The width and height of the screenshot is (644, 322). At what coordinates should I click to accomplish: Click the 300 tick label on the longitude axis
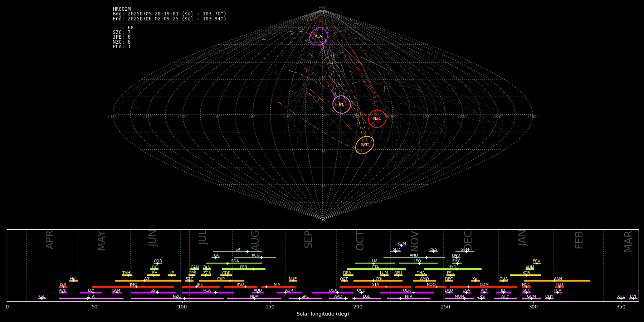(x=533, y=307)
